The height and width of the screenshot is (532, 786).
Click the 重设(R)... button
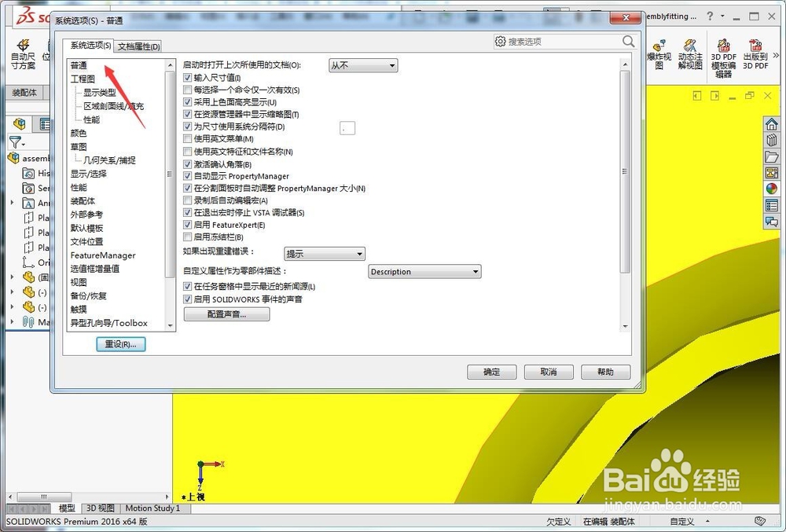pyautogui.click(x=121, y=344)
